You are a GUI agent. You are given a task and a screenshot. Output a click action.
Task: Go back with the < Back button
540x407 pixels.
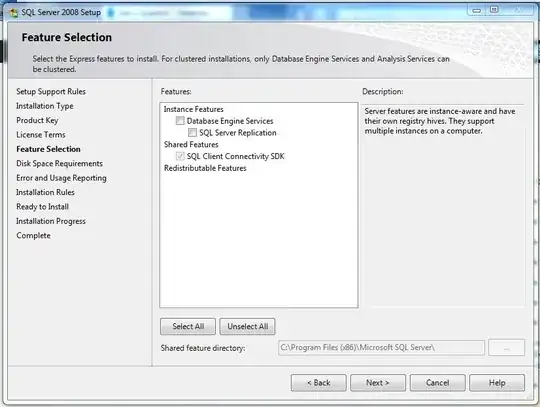(319, 383)
